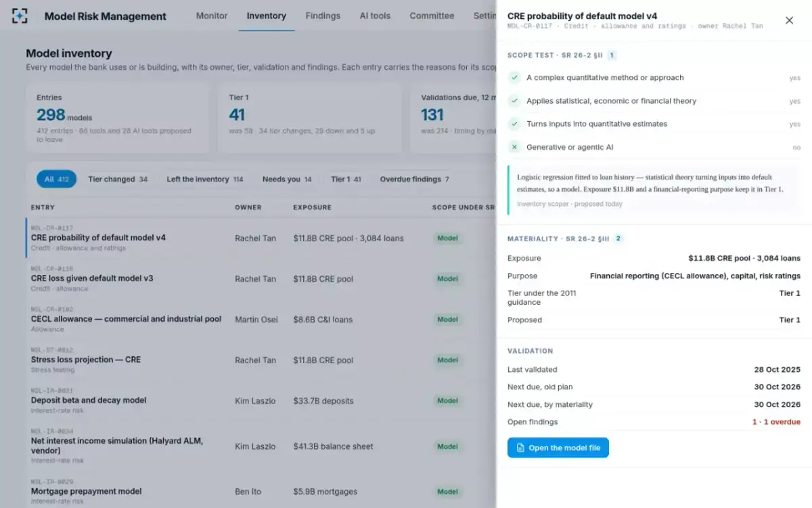Viewport: 812px width, 508px height.
Task: Select CRE loss given default model v3 row
Action: coord(261,278)
